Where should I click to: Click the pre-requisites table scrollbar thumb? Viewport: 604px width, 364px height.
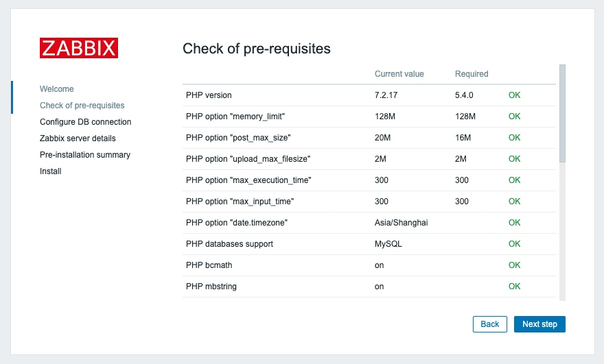pyautogui.click(x=562, y=113)
